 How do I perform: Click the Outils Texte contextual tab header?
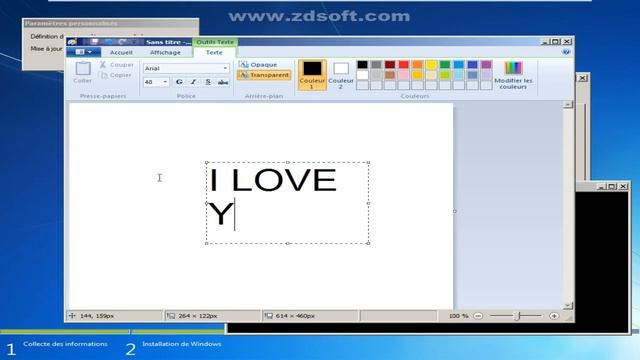215,42
